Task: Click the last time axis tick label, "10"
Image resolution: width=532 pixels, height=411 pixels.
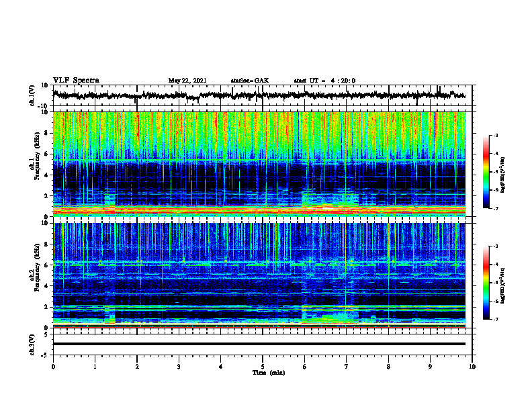Action: (472, 367)
